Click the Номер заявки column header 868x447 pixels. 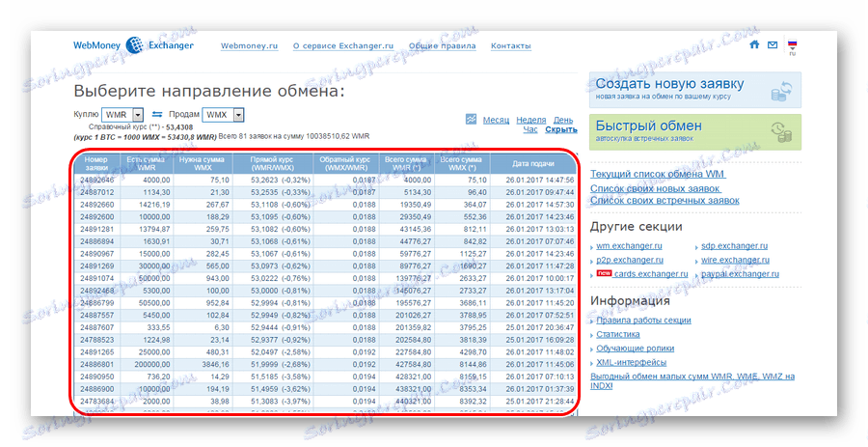(x=96, y=163)
